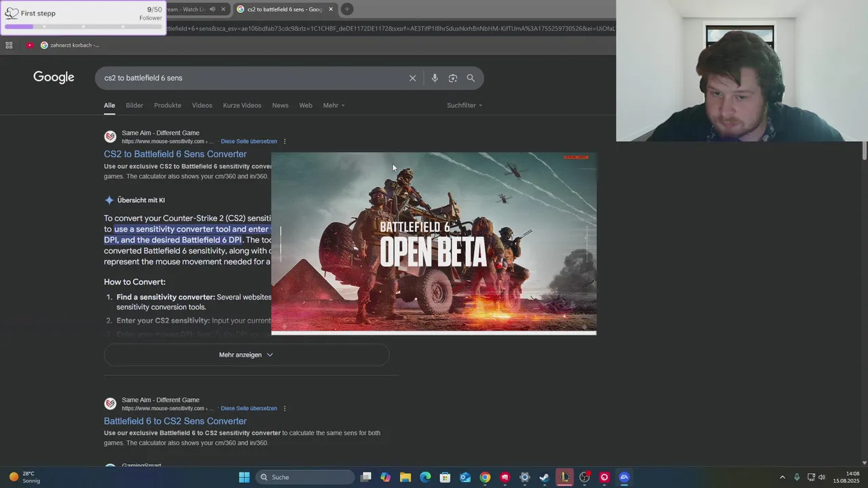Close the 'Watch Live' stream tab

tap(223, 9)
